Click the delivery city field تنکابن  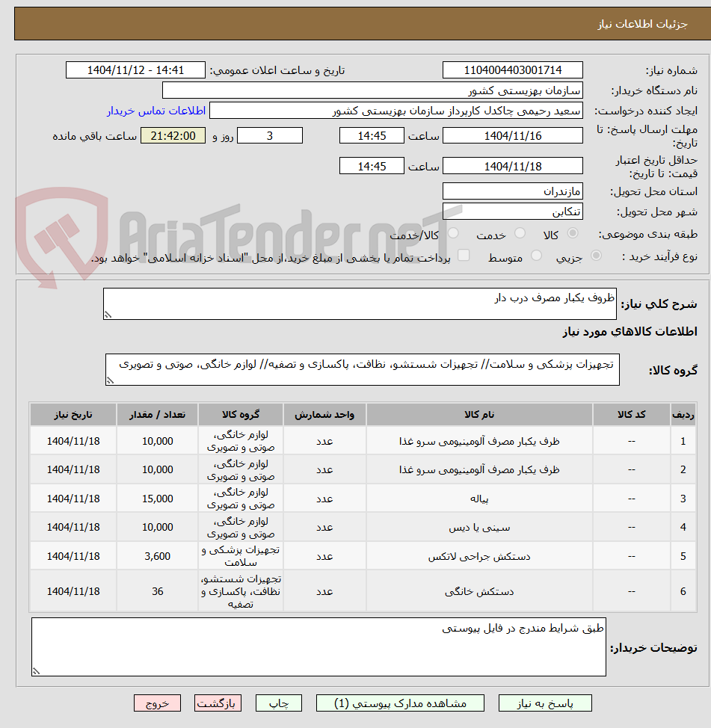[513, 212]
